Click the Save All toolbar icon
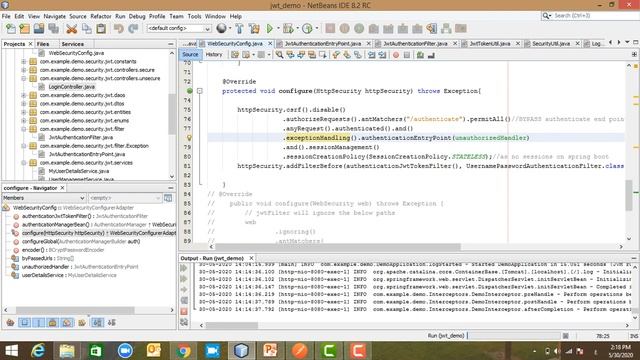Viewport: 640px width, 360px height. click(53, 29)
